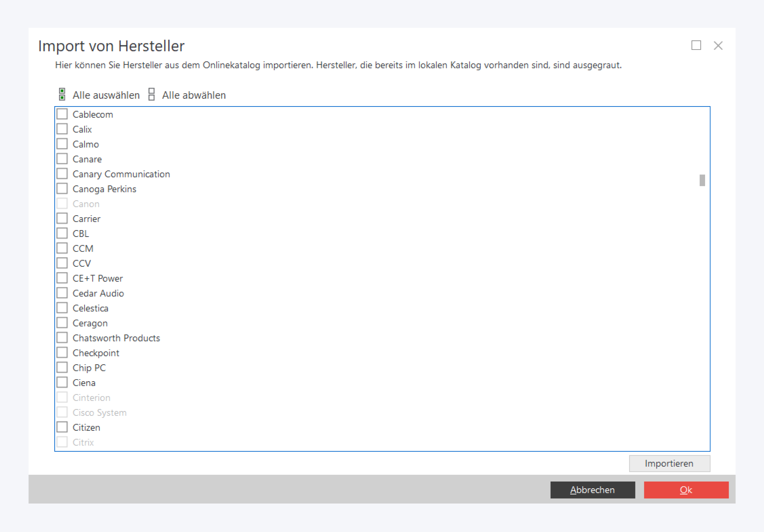Click the list scrollbar thumb

click(702, 180)
